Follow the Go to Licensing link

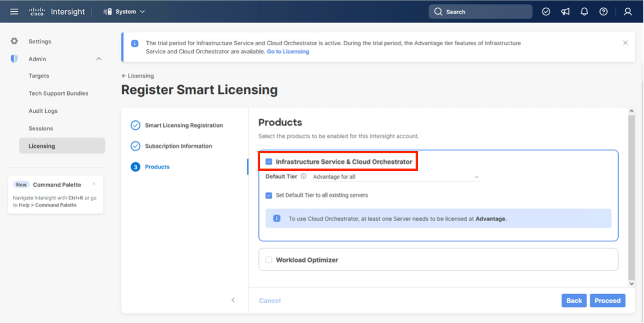point(288,52)
